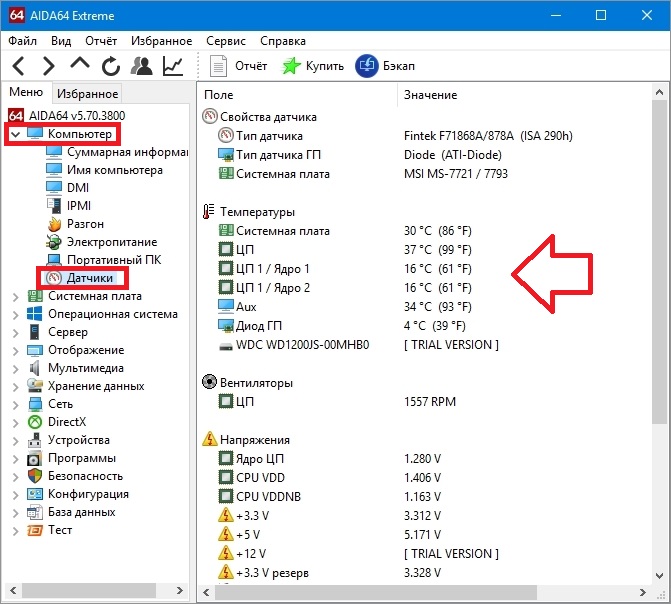Open the Сервис menu
671x604 pixels.
(225, 41)
